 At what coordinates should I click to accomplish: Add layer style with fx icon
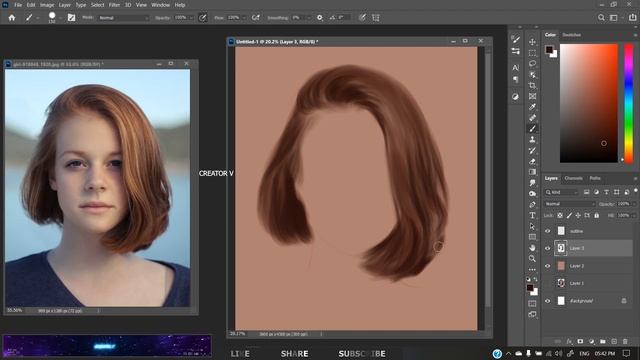coord(569,341)
